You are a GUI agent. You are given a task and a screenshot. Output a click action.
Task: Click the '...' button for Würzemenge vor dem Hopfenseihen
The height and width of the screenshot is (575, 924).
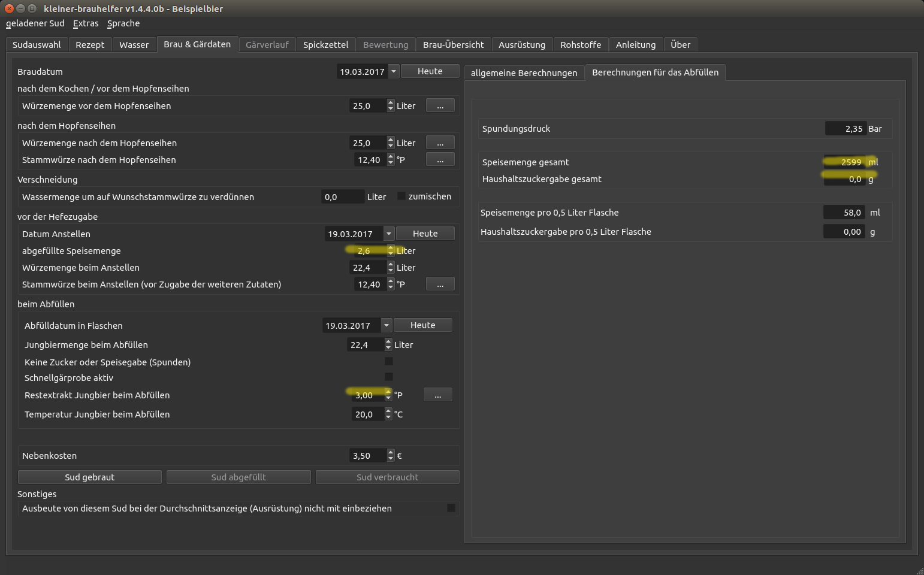440,106
